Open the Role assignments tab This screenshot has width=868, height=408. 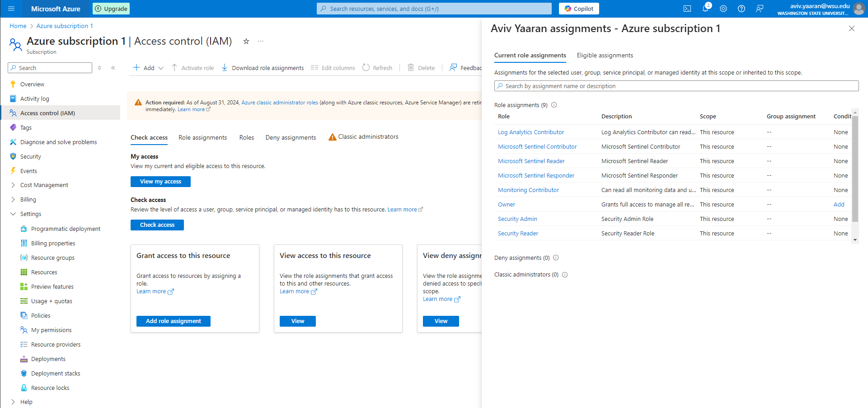coord(202,137)
